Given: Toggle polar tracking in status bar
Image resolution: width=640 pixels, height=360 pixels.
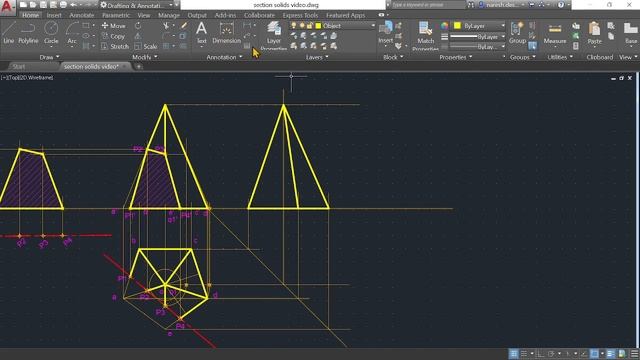Looking at the screenshot, I should tap(551, 353).
